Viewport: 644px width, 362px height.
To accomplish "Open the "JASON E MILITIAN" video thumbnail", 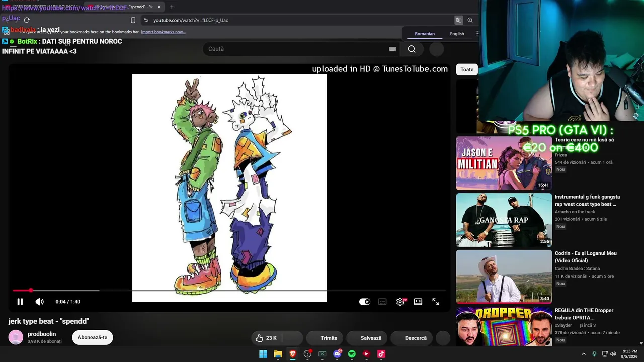I will click(504, 163).
